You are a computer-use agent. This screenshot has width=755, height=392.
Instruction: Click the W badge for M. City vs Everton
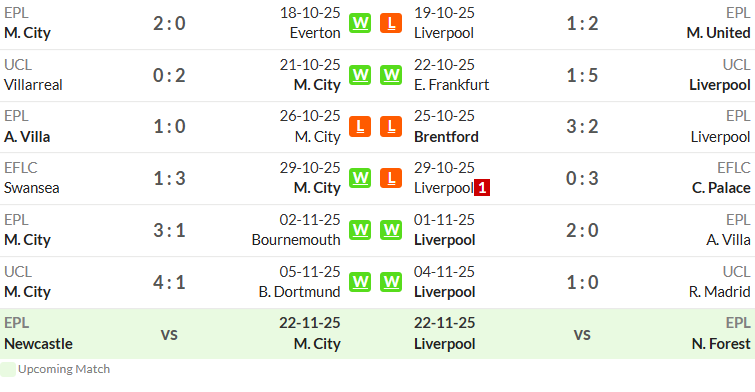click(360, 23)
